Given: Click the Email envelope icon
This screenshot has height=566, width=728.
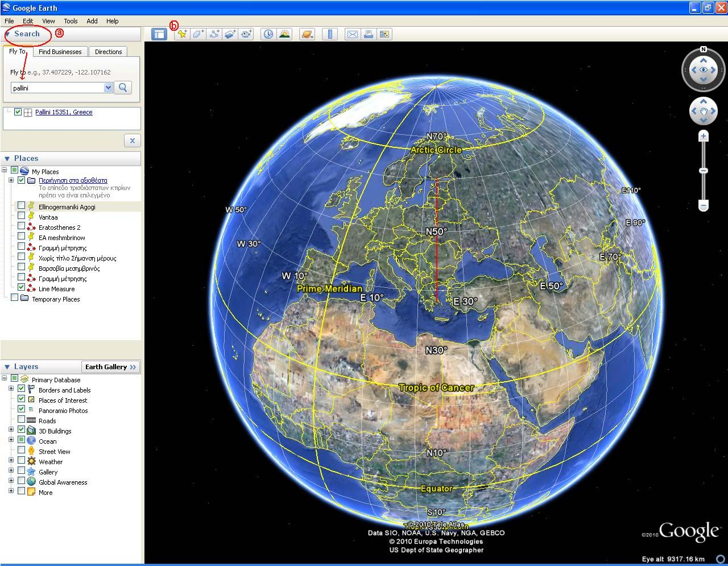Looking at the screenshot, I should pyautogui.click(x=353, y=34).
